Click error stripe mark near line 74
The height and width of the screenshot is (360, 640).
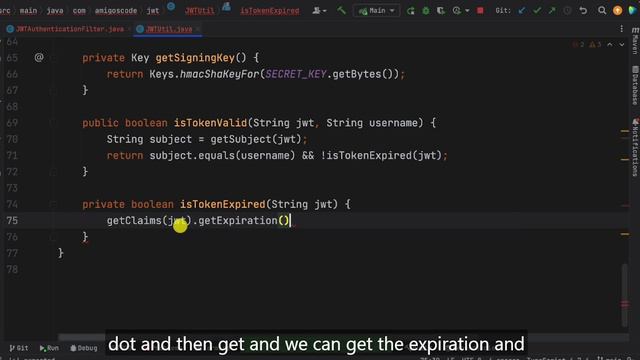pyautogui.click(x=625, y=205)
